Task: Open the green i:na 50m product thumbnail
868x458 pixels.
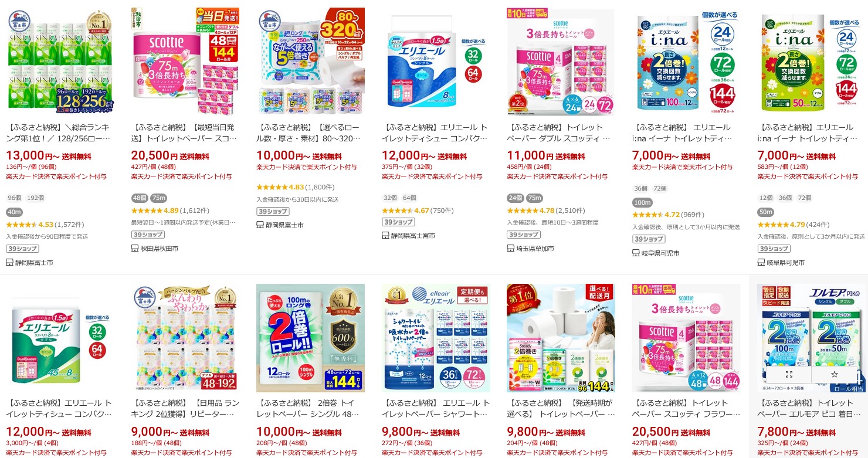Action: [x=811, y=62]
